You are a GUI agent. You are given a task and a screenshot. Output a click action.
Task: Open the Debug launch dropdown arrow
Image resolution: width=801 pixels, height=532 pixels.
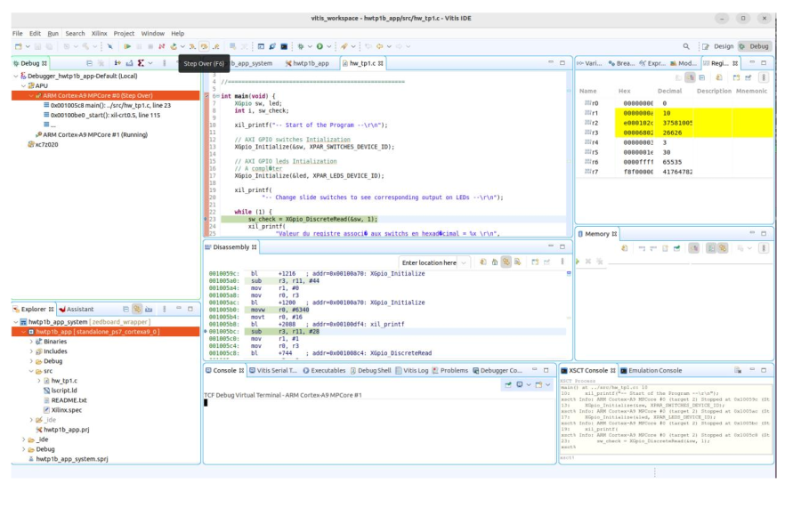pyautogui.click(x=310, y=46)
